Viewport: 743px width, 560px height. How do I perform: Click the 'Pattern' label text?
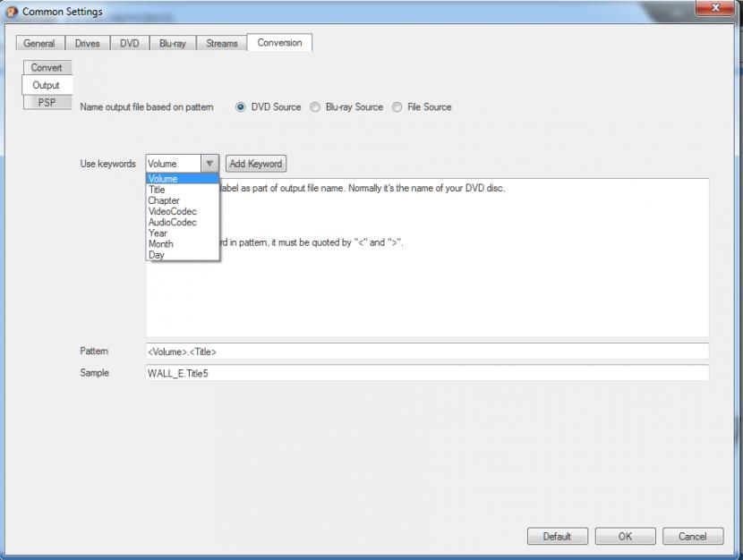(x=94, y=352)
